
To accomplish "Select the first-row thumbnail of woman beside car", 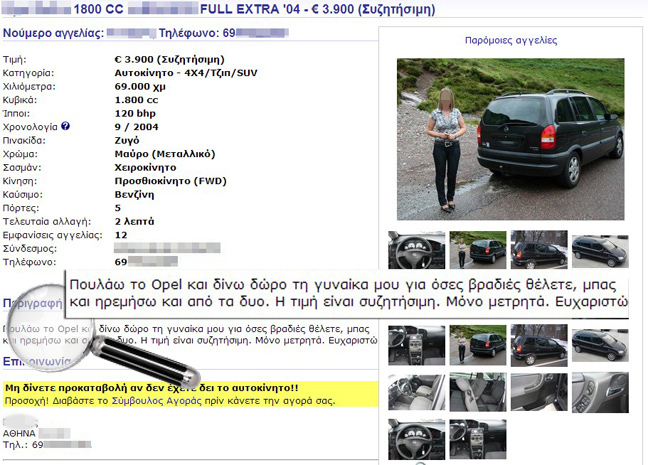I will point(478,250).
